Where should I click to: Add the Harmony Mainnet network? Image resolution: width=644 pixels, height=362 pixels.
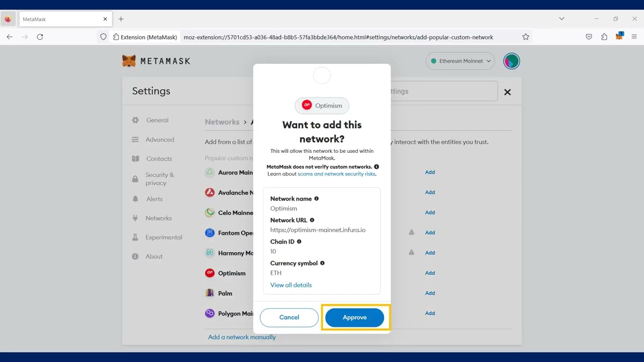click(x=430, y=252)
